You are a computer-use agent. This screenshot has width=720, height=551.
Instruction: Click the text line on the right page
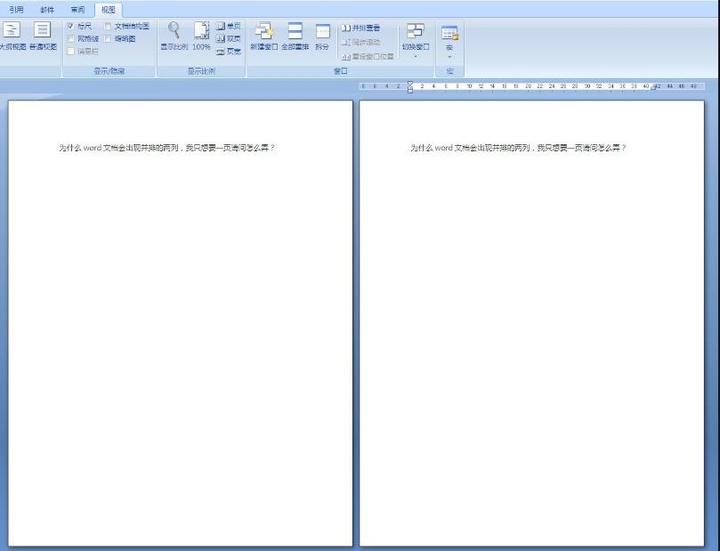click(x=518, y=148)
